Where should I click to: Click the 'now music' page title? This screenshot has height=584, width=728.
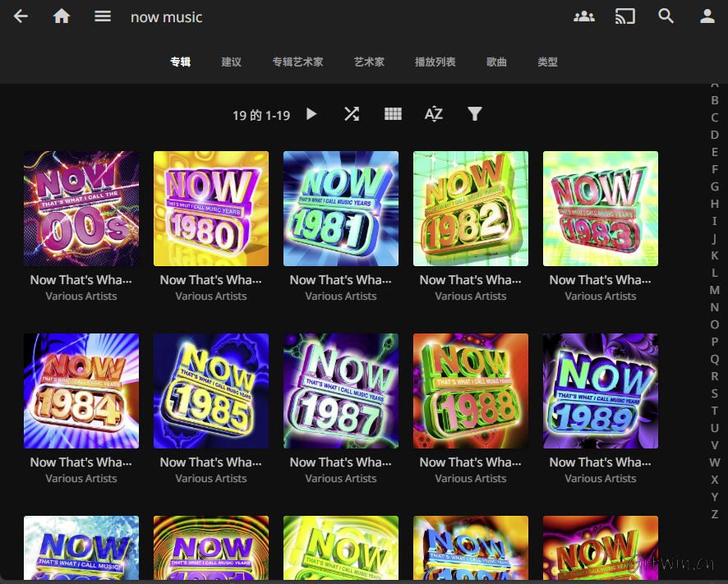[166, 17]
